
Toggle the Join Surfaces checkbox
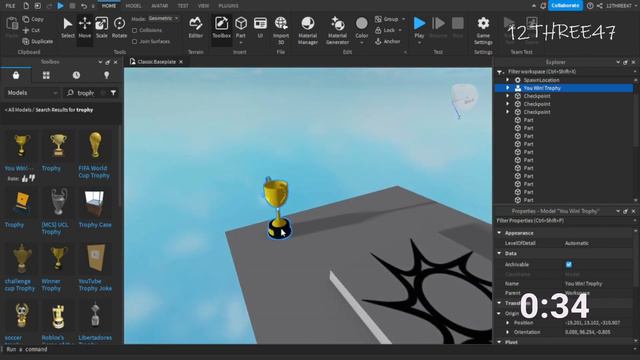point(134,41)
